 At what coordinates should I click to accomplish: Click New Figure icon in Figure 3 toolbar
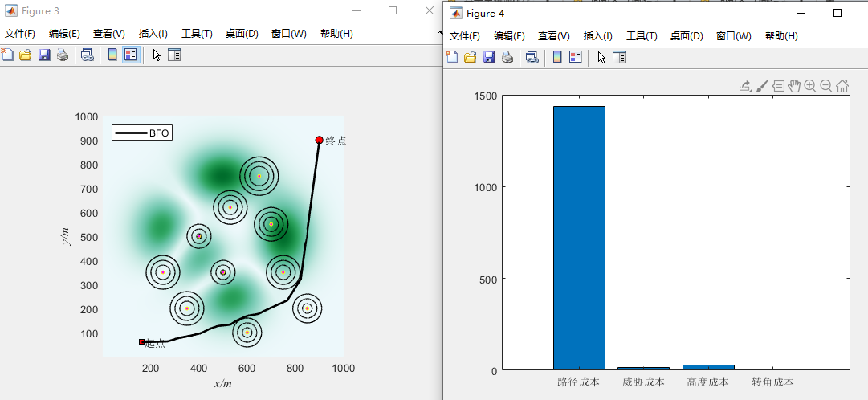tap(7, 55)
